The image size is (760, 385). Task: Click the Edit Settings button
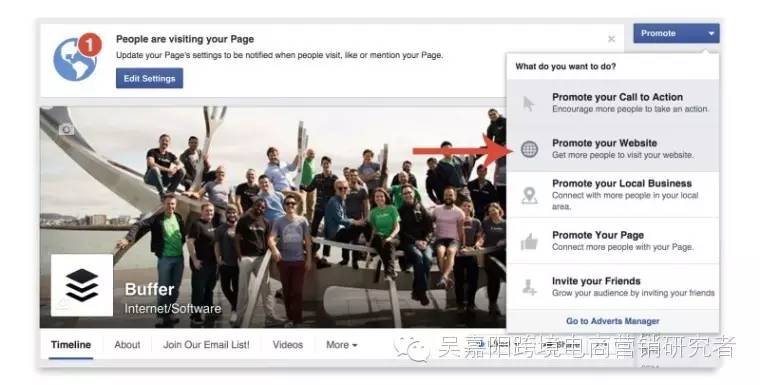point(149,78)
